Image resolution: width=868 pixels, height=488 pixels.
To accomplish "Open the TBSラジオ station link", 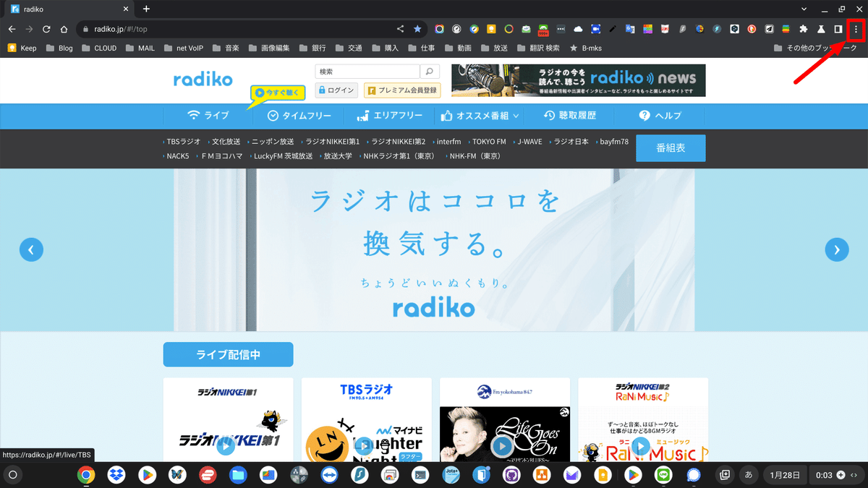I will (x=183, y=142).
